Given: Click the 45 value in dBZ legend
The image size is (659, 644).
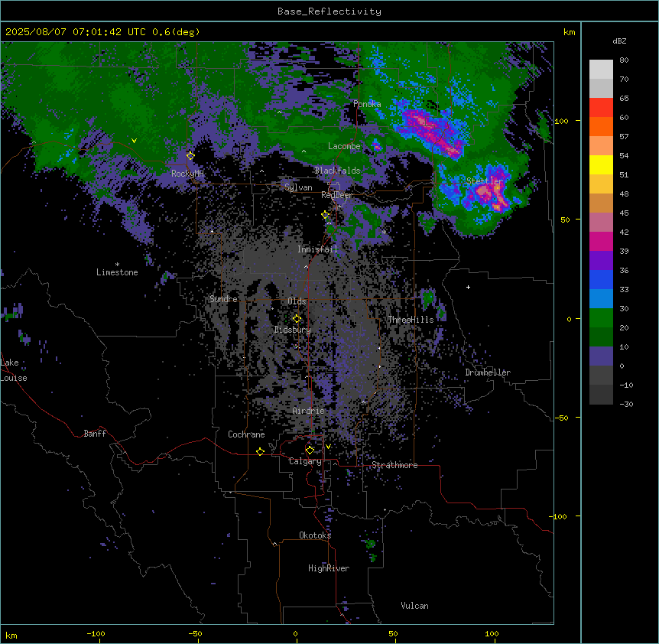Looking at the screenshot, I should pyautogui.click(x=624, y=213).
